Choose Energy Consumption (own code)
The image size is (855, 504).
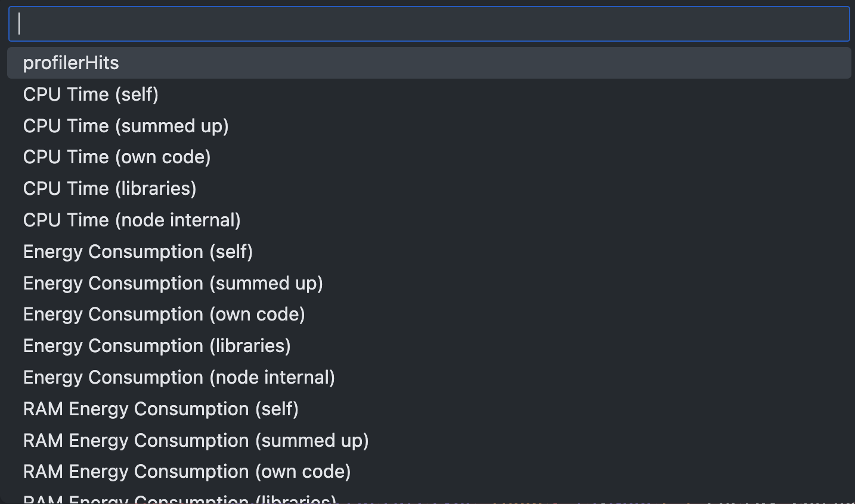point(164,315)
